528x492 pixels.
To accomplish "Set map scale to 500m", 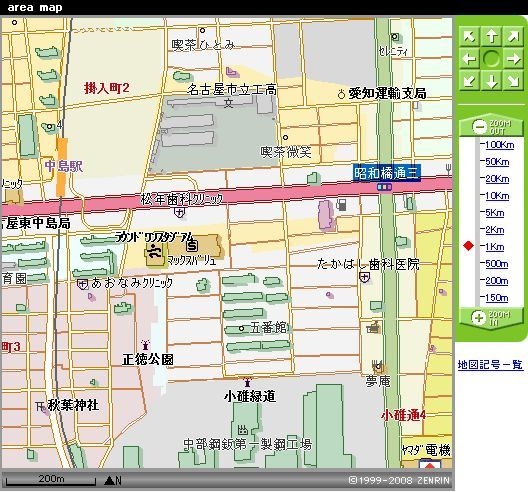I will click(497, 264).
